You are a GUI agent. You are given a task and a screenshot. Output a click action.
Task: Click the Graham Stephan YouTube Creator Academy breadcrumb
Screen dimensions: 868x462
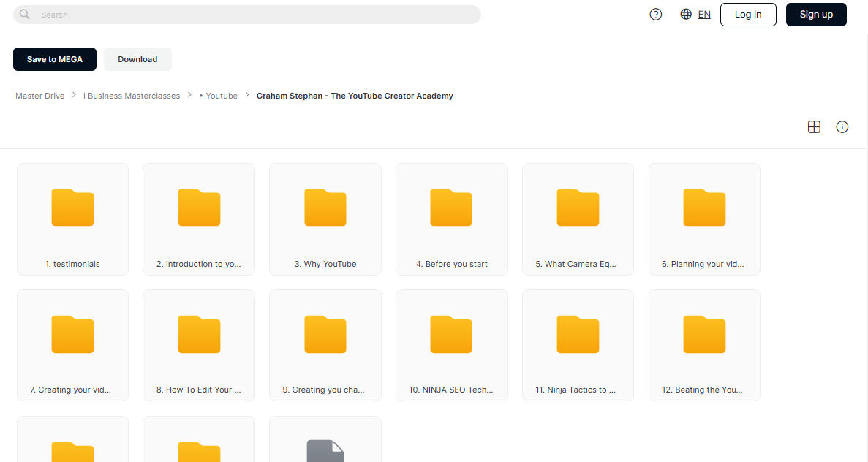click(355, 96)
